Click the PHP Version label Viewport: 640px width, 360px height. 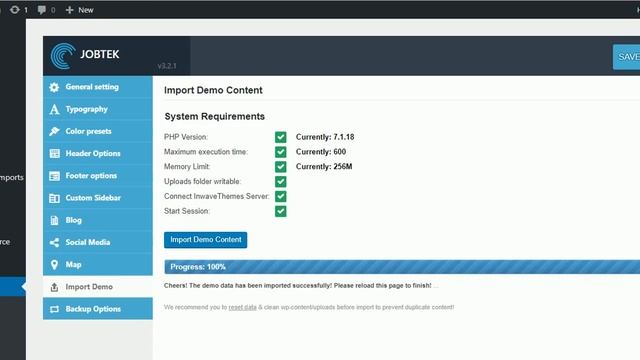[186, 137]
